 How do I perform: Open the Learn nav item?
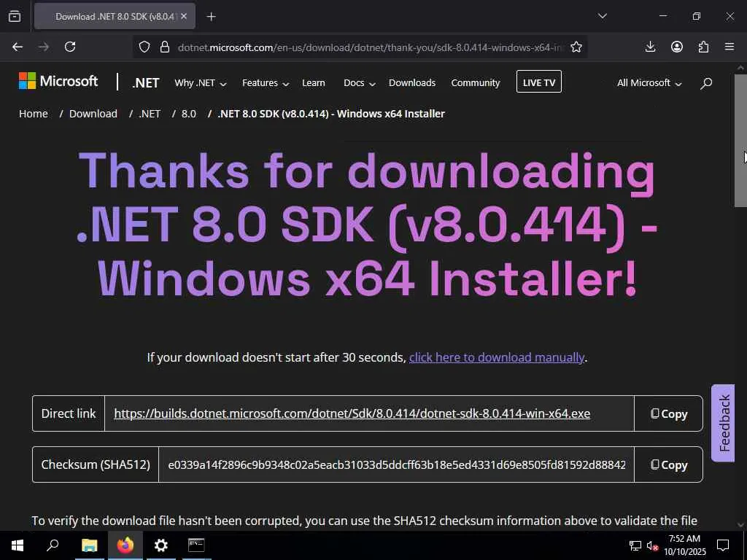[x=314, y=83]
